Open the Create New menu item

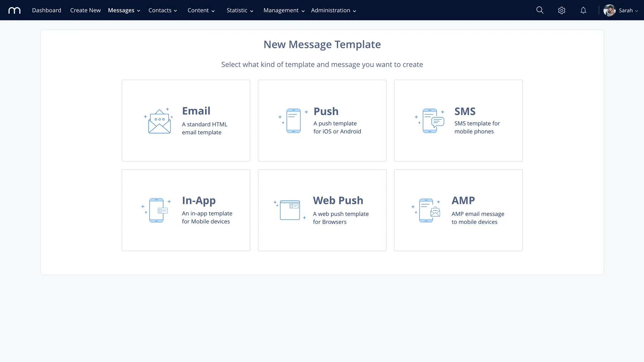(86, 10)
